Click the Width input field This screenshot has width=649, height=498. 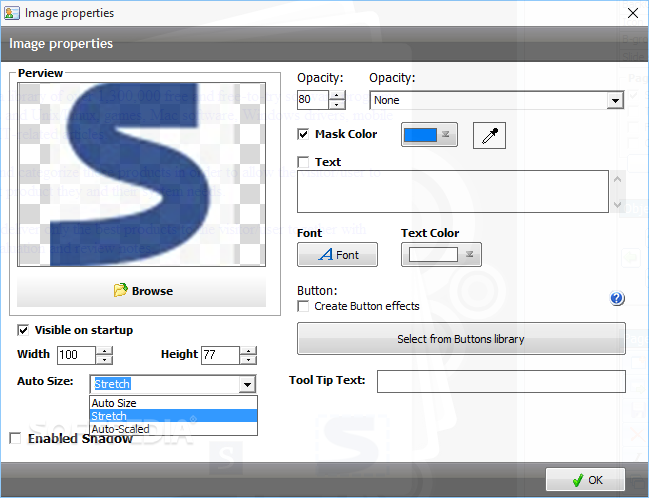pos(77,355)
